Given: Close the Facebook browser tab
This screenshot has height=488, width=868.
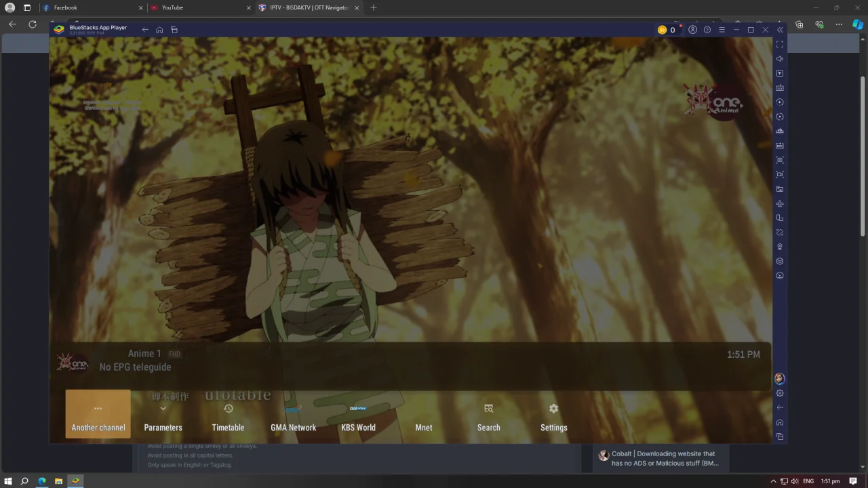Looking at the screenshot, I should click(141, 7).
